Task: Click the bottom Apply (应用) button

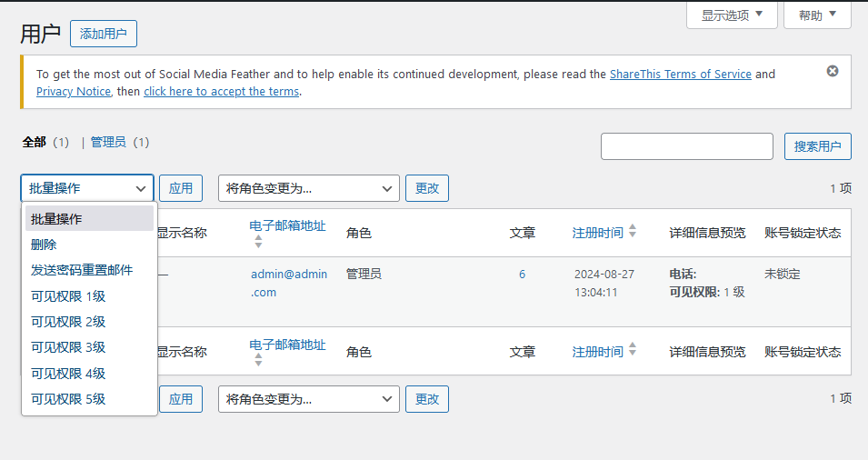Action: pyautogui.click(x=181, y=399)
